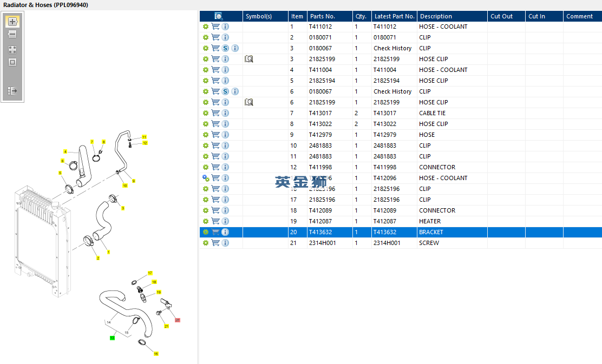Add T411012 hose to cart
The width and height of the screenshot is (602, 364).
215,27
